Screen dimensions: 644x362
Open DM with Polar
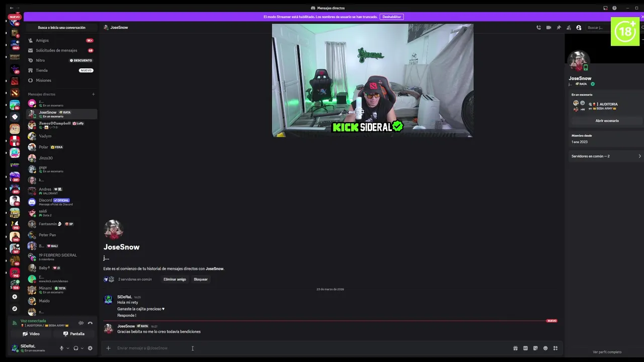[61, 147]
